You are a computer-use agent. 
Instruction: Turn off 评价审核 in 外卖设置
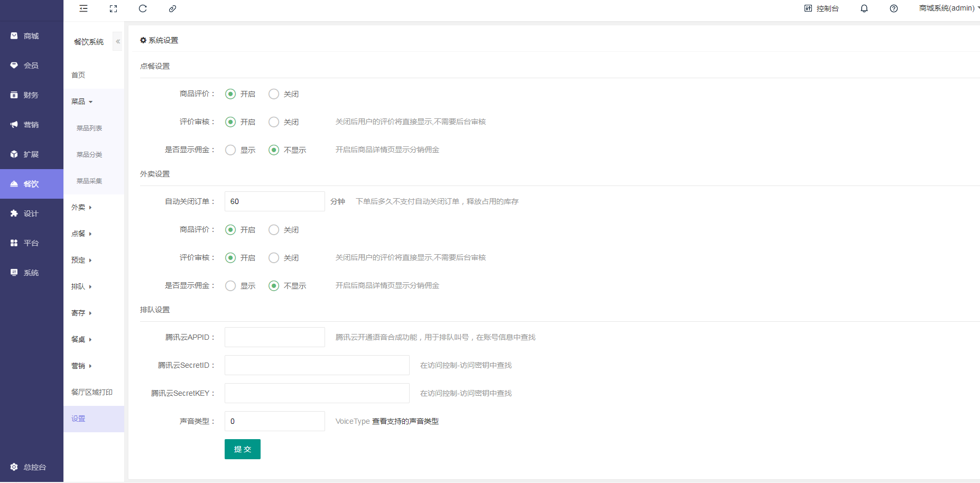tap(273, 257)
